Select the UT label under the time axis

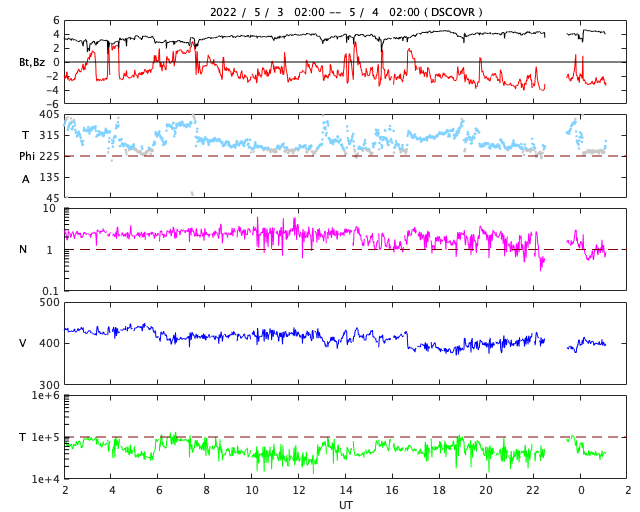pyautogui.click(x=345, y=505)
